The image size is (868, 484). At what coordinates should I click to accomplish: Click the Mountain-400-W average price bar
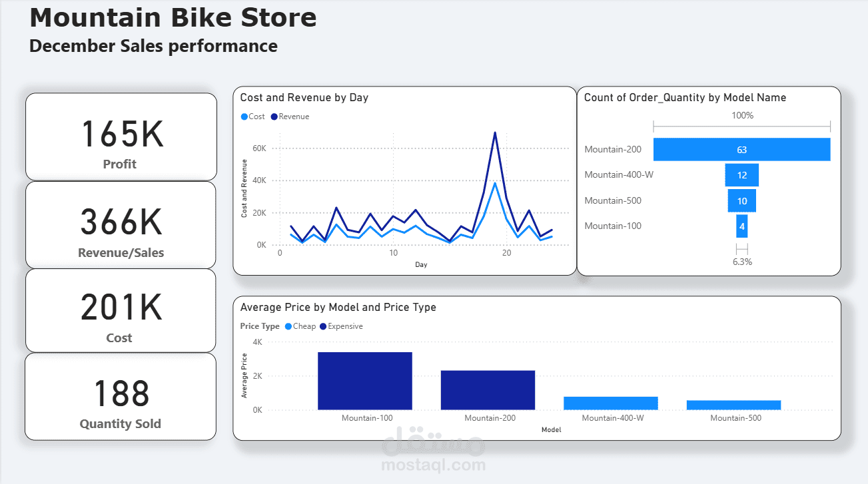(611, 403)
